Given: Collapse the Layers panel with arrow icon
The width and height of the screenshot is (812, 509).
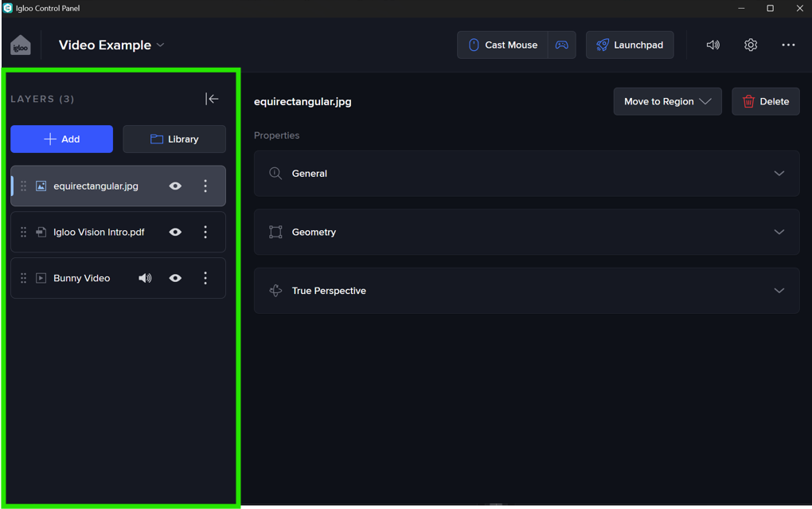Looking at the screenshot, I should pos(212,99).
